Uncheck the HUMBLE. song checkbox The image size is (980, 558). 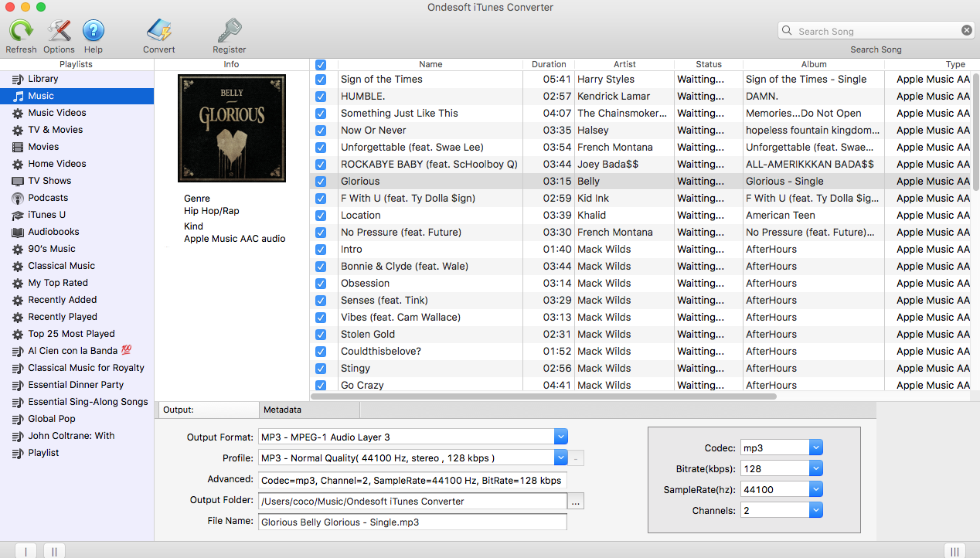point(321,96)
